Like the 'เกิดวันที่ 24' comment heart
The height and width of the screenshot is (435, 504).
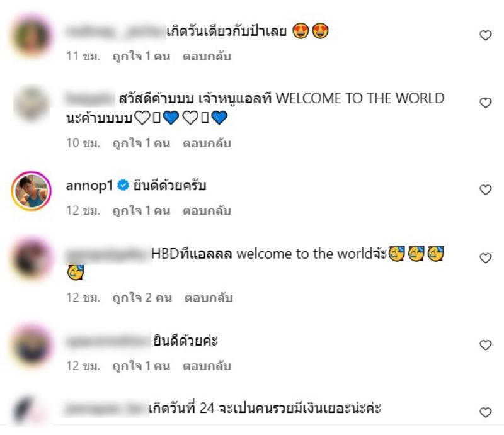(485, 412)
